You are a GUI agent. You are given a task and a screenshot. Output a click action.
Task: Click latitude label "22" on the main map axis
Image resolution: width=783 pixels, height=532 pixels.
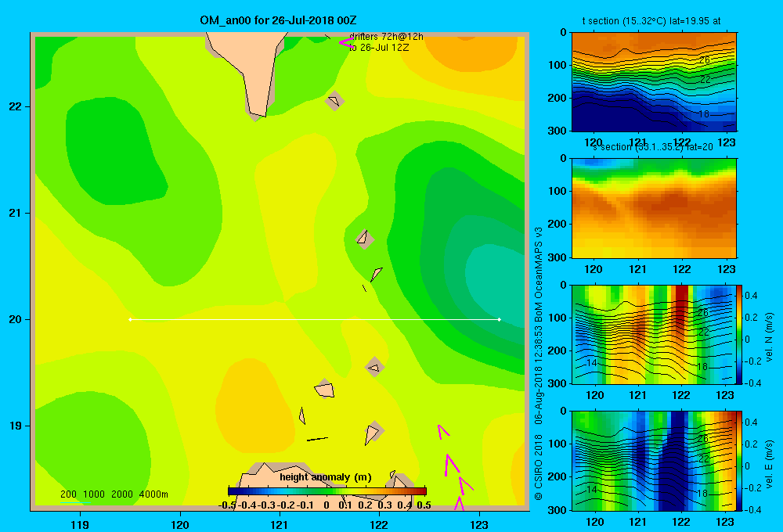(15, 106)
